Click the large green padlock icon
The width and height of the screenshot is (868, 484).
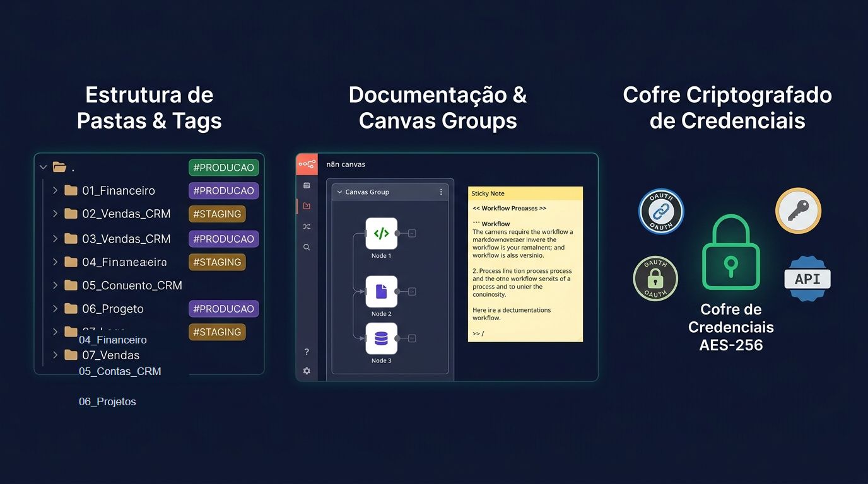coord(730,252)
